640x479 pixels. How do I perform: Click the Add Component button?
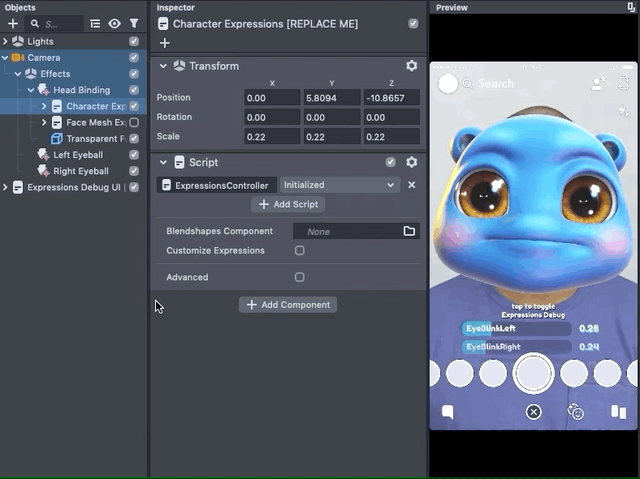288,304
